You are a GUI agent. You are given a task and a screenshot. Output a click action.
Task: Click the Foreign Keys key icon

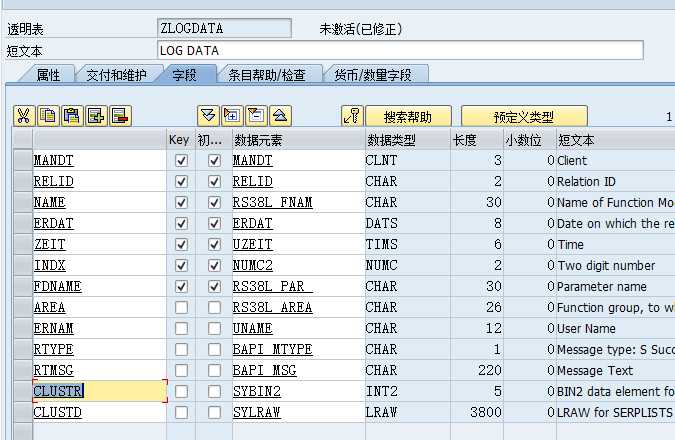[x=352, y=116]
